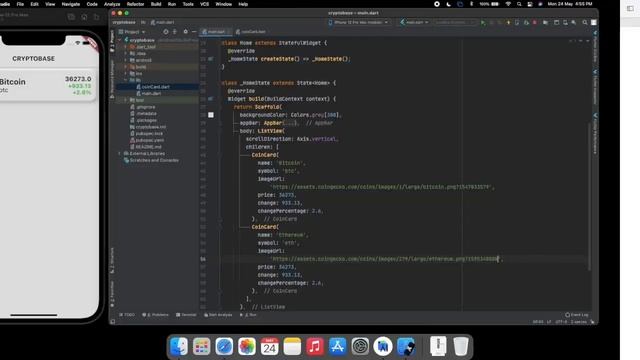
Task: Open the Structure vertical side tab
Action: click(x=112, y=260)
